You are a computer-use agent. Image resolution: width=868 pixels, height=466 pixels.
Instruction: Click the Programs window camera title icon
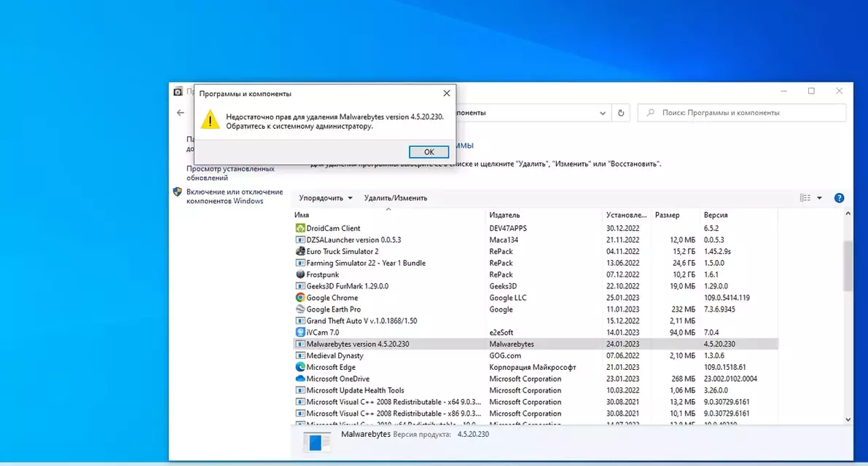[178, 91]
